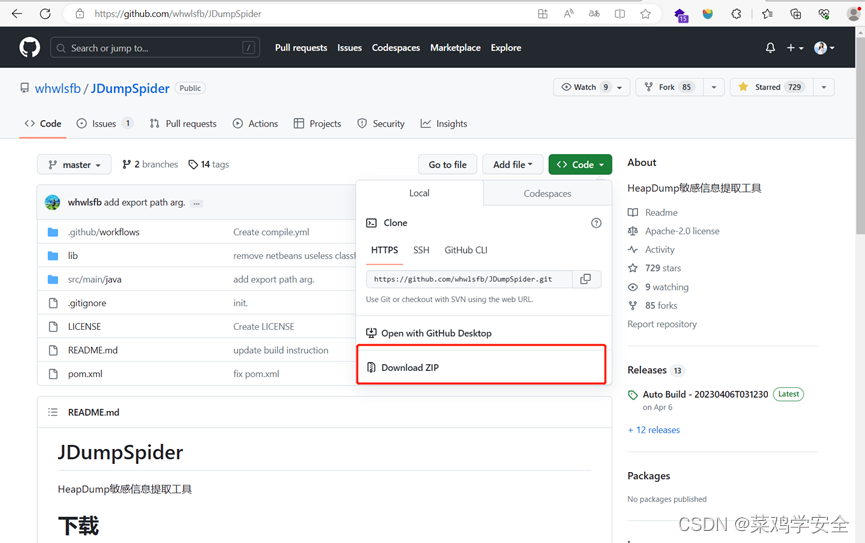Open the Issues repository tab
Screen dimensions: 865x543
(x=104, y=124)
